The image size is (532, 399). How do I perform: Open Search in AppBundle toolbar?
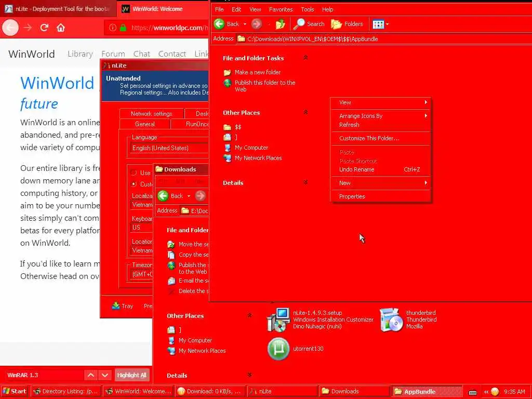click(x=309, y=24)
